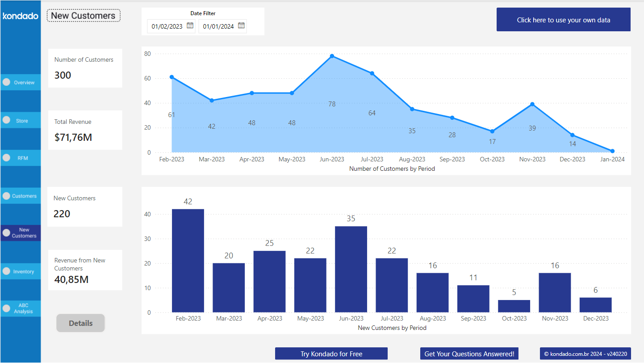The height and width of the screenshot is (363, 644).
Task: Click the Jun-2023 bar in the bar chart
Action: click(351, 268)
